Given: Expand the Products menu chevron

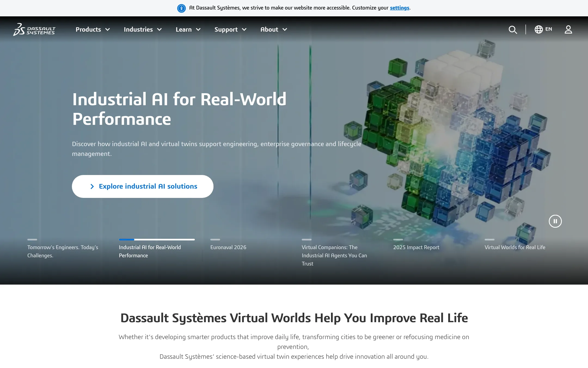Looking at the screenshot, I should [108, 30].
